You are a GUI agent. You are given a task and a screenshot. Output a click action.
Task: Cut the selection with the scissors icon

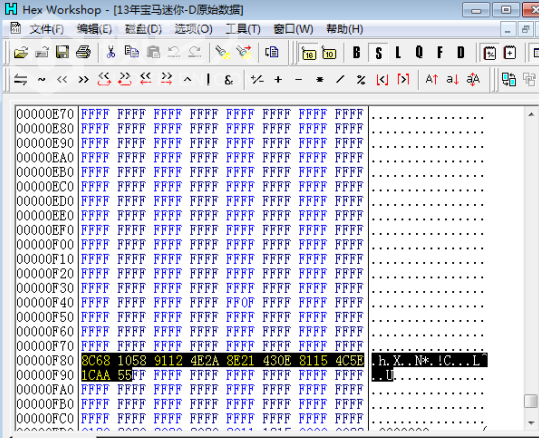click(x=111, y=52)
